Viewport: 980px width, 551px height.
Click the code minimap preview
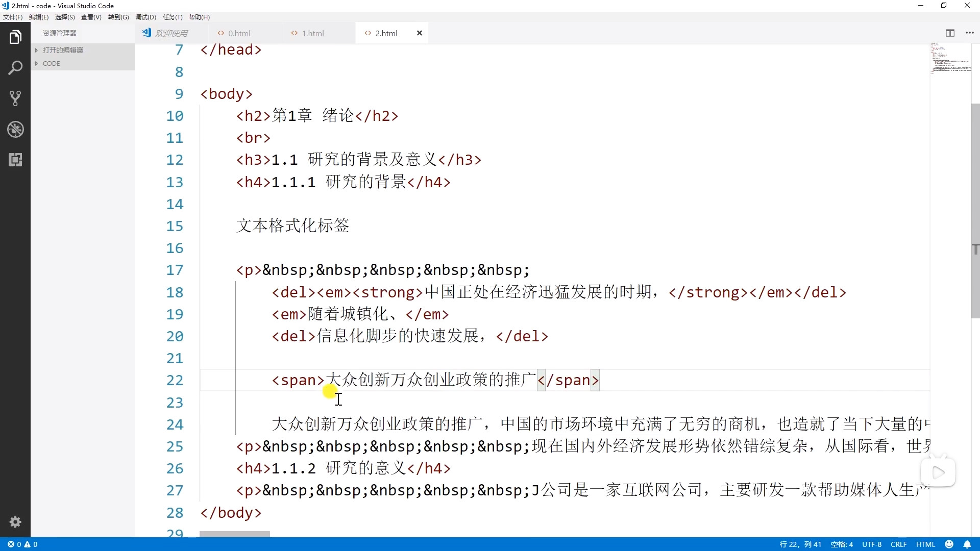point(949,59)
